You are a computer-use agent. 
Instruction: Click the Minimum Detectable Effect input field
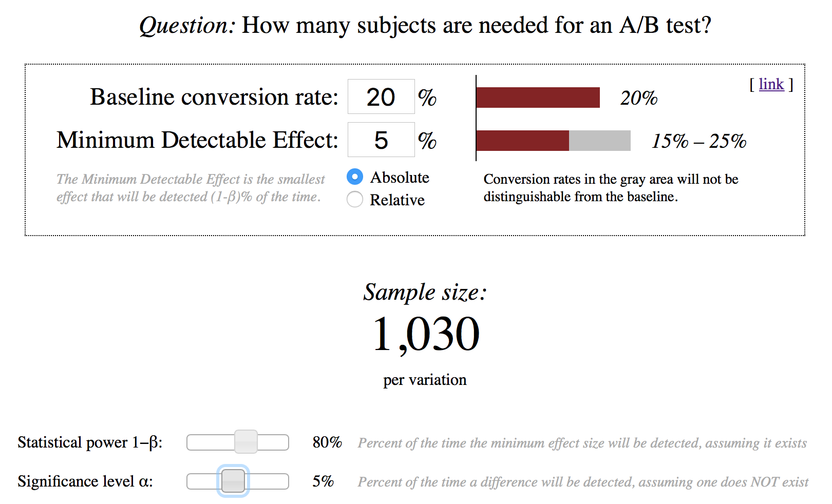(x=381, y=140)
